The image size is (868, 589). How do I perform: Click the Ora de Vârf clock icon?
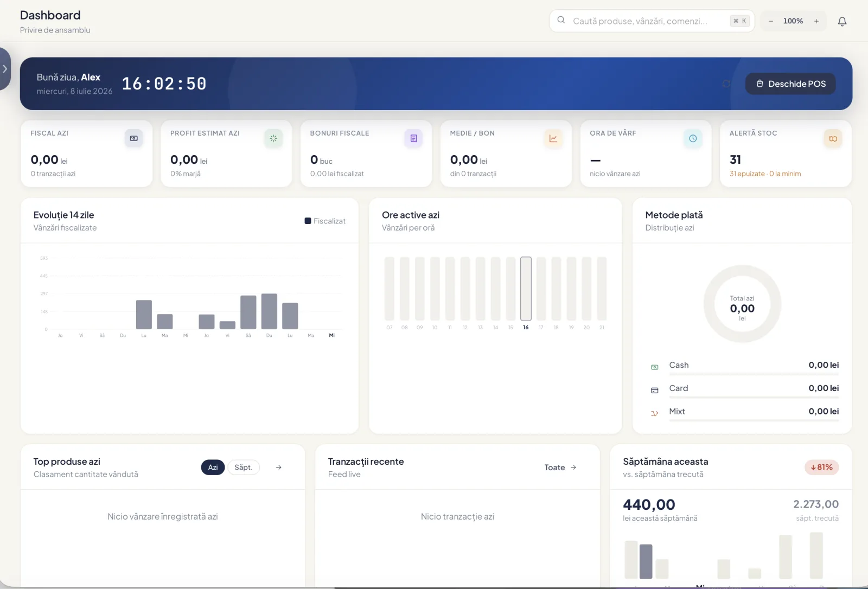click(693, 138)
